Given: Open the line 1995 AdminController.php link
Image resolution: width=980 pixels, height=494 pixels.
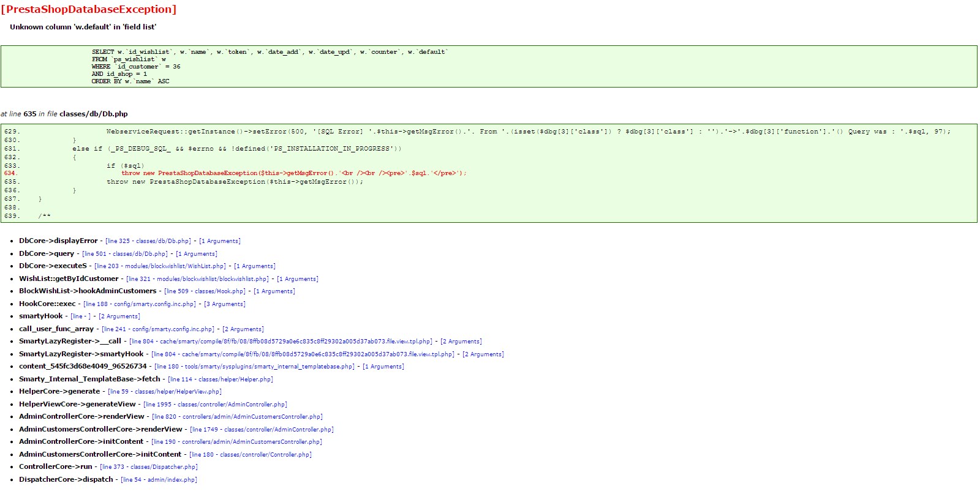Looking at the screenshot, I should click(x=216, y=405).
